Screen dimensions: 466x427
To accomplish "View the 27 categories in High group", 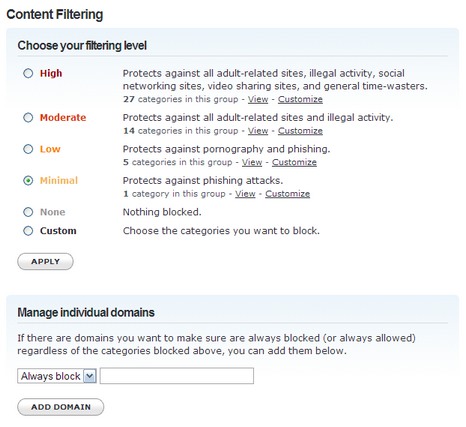I will point(258,99).
